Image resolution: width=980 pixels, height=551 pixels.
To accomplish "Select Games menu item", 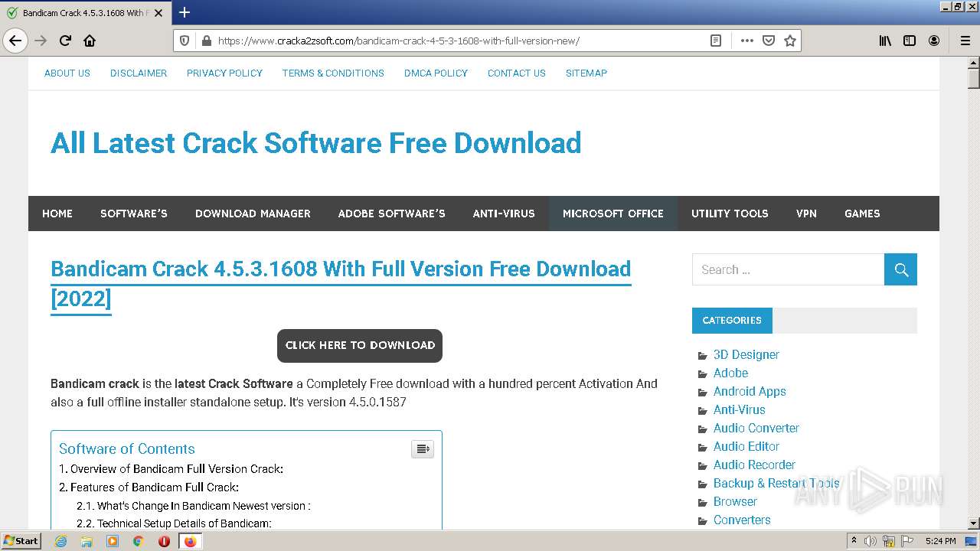I will (862, 214).
